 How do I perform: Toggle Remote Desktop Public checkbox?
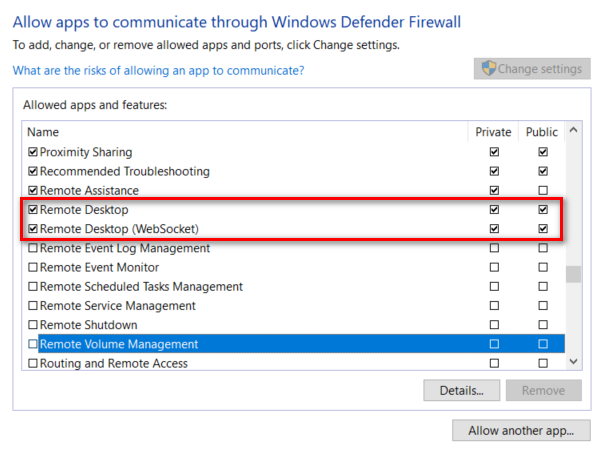(x=543, y=210)
